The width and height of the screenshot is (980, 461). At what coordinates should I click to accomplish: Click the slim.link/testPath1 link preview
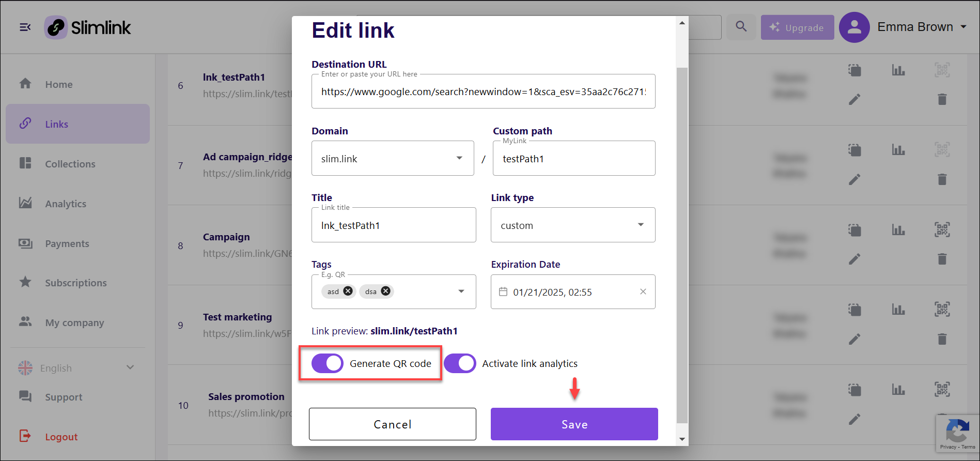point(414,331)
